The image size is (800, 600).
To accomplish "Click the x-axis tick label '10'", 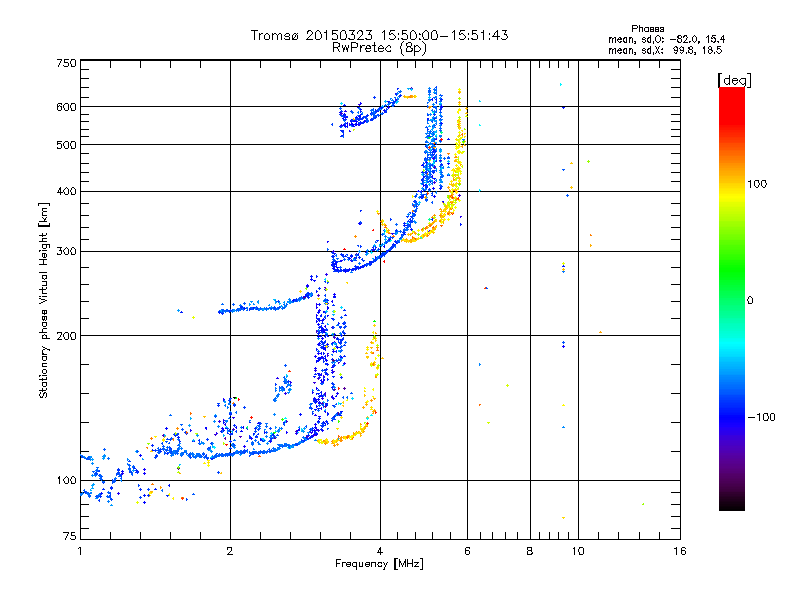I will (578, 551).
